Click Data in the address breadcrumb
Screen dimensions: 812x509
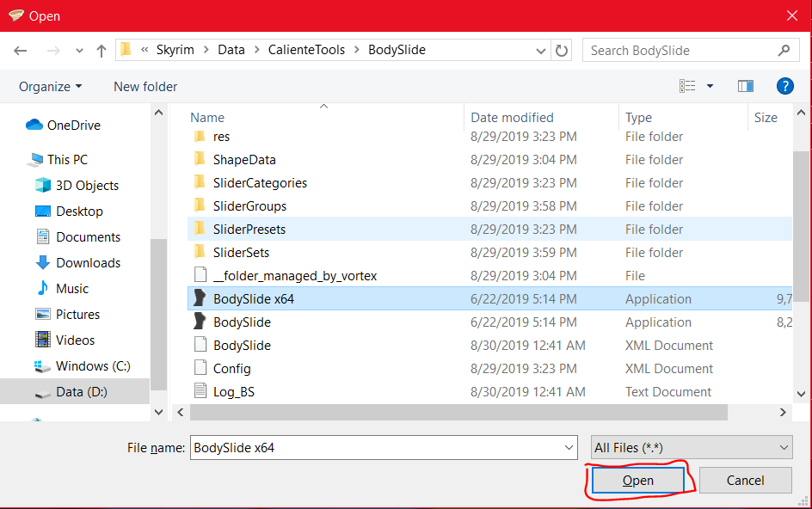pos(231,50)
